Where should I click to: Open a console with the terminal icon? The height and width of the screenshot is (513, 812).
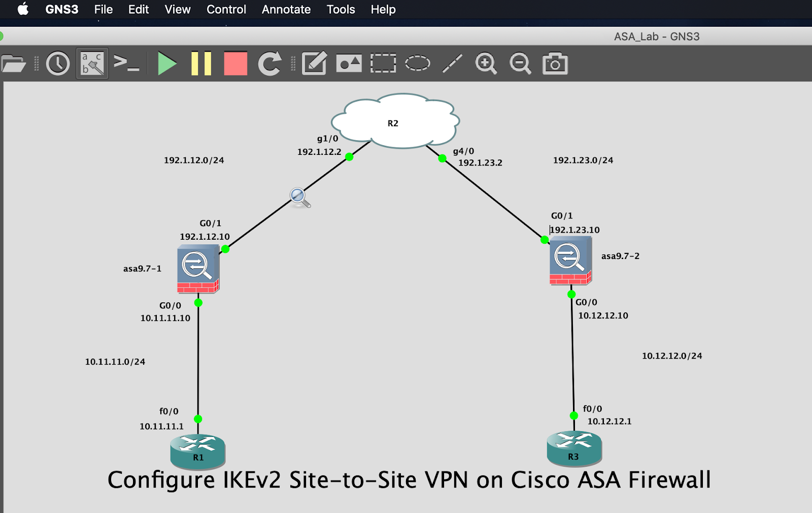click(126, 63)
